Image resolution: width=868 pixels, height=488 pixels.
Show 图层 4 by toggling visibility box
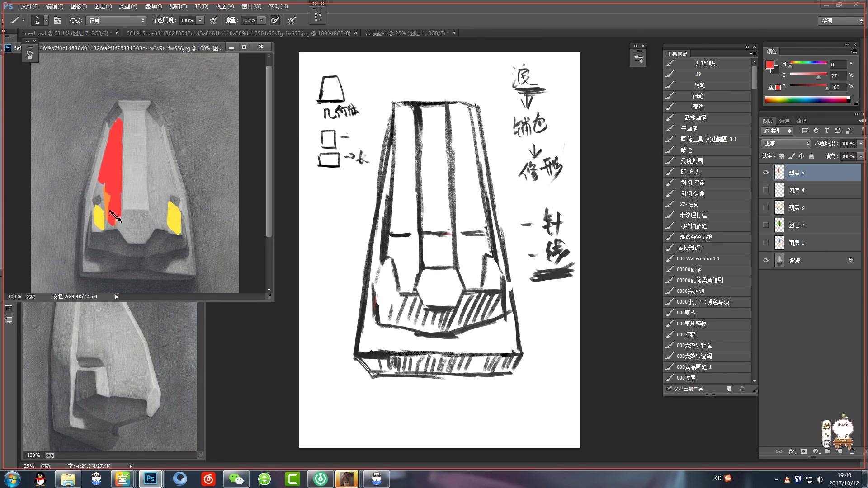point(766,190)
